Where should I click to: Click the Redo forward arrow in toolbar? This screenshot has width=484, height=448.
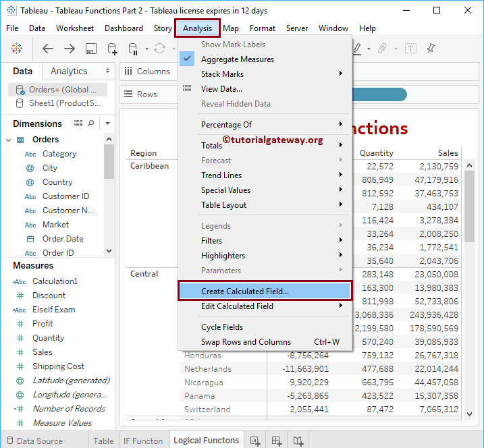(70, 49)
